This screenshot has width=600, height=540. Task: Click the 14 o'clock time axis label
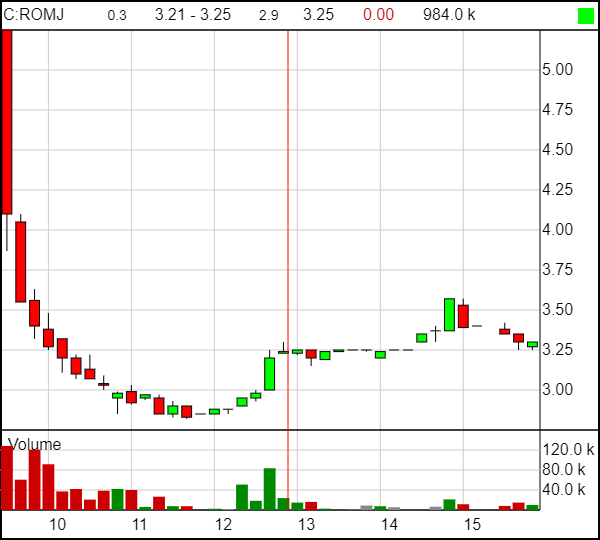click(389, 524)
